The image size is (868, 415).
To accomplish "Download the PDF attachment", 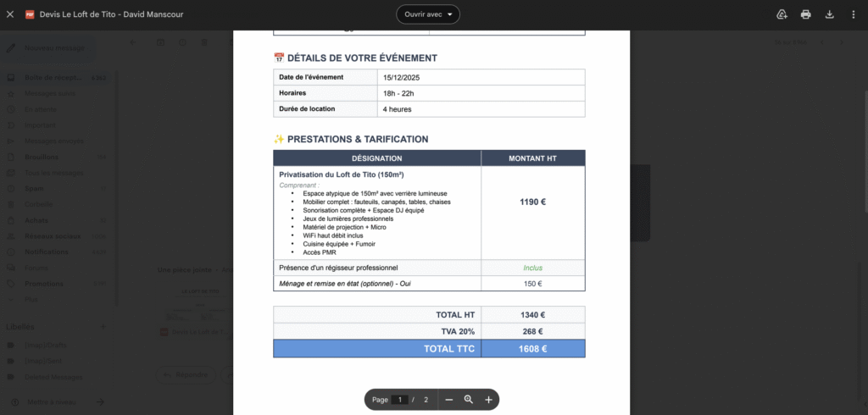I will tap(829, 14).
